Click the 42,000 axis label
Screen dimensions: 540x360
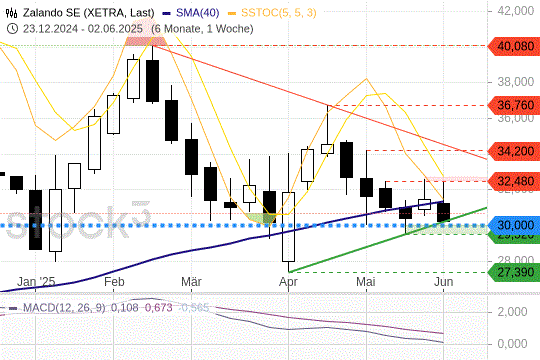pyautogui.click(x=516, y=11)
